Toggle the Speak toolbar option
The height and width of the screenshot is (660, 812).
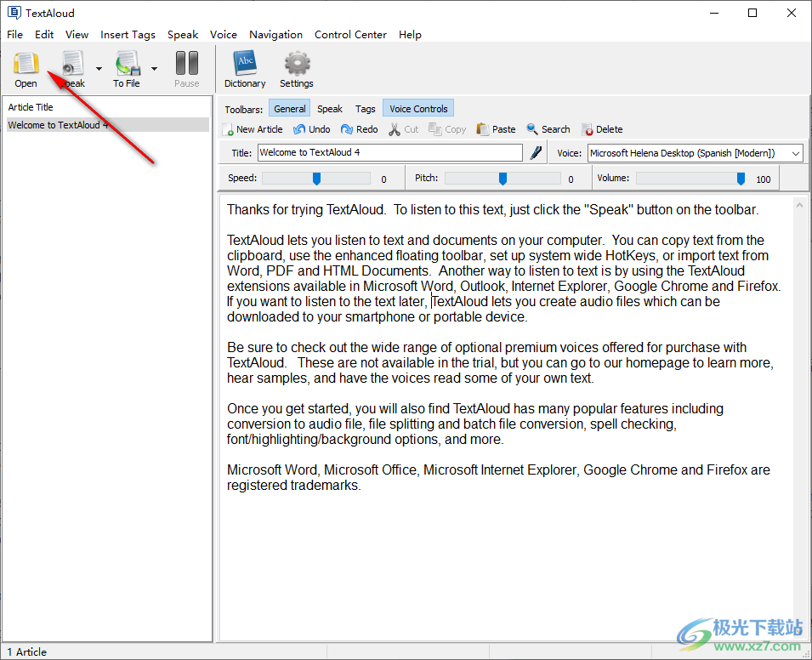330,109
